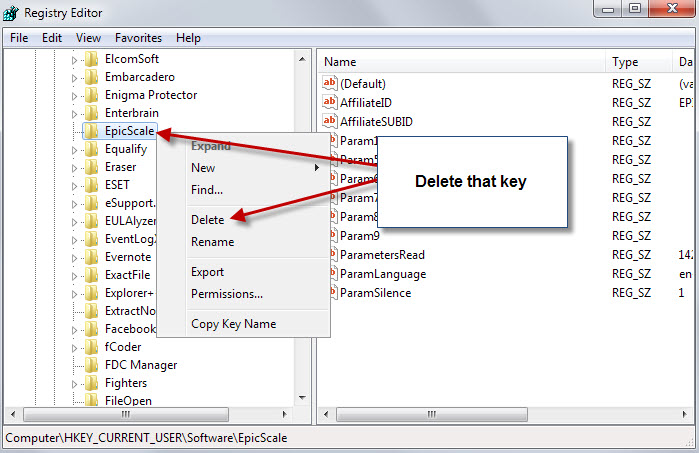699x453 pixels.
Task: Click the Registry Editor title bar icon
Action: pos(11,13)
